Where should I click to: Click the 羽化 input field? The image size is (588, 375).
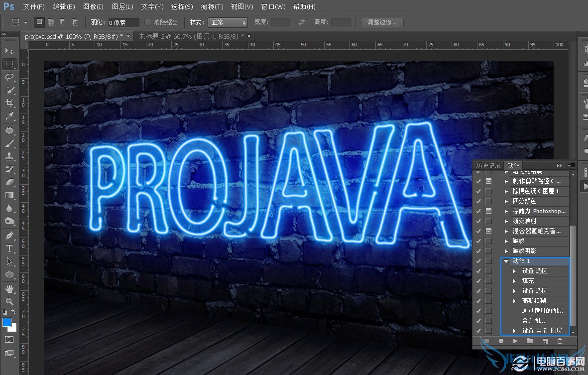point(123,22)
